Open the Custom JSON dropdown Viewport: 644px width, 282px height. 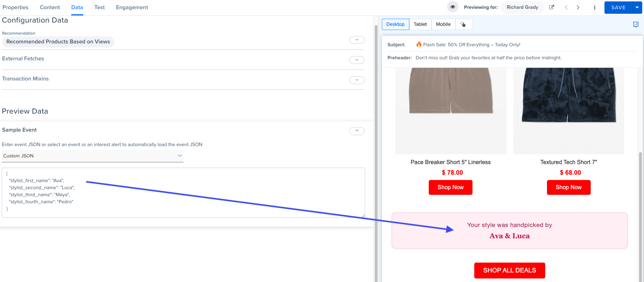pos(92,156)
